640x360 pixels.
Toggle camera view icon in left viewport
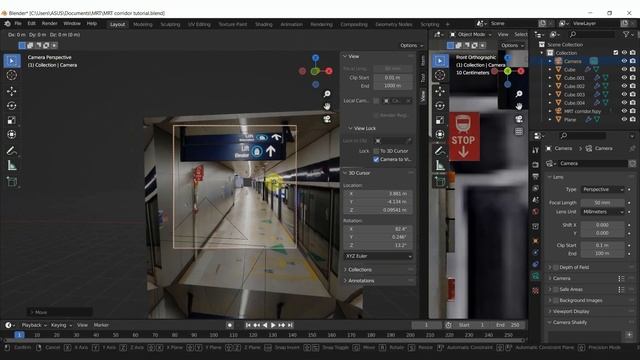pos(327,119)
